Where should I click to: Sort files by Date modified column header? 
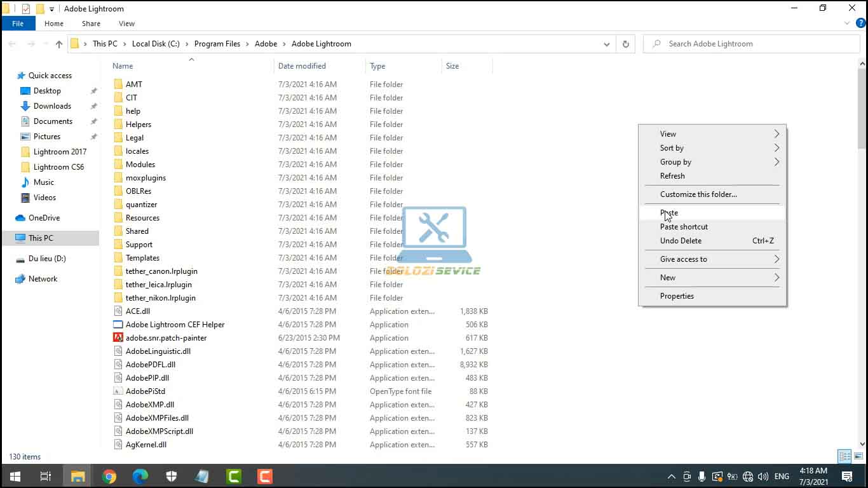pos(302,66)
